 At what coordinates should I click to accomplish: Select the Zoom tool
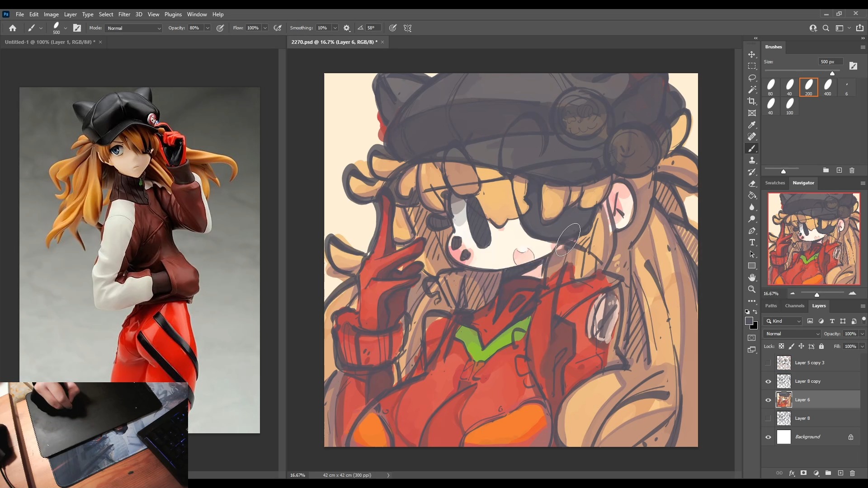pyautogui.click(x=752, y=290)
